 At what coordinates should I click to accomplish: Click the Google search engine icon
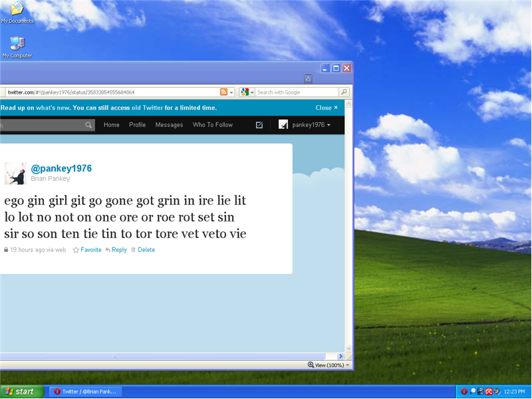tap(245, 92)
